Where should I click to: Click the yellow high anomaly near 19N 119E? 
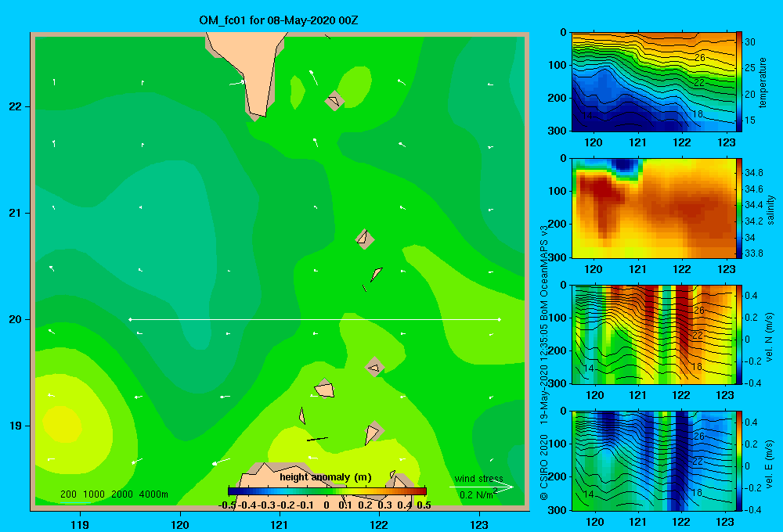(63, 425)
